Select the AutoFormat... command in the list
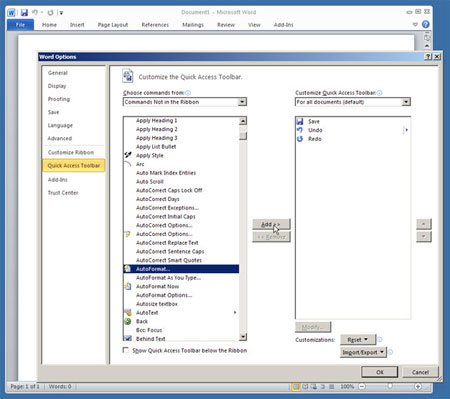The image size is (450, 399). point(181,269)
